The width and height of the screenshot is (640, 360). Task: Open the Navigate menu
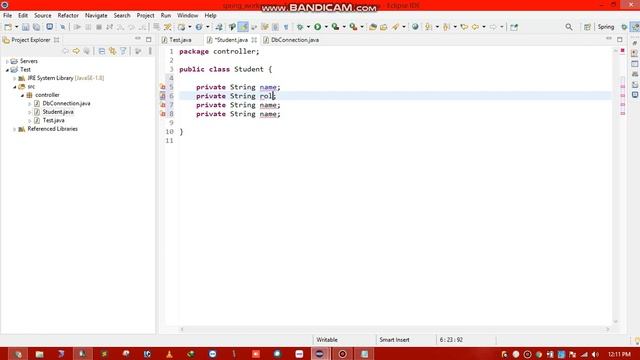click(96, 16)
